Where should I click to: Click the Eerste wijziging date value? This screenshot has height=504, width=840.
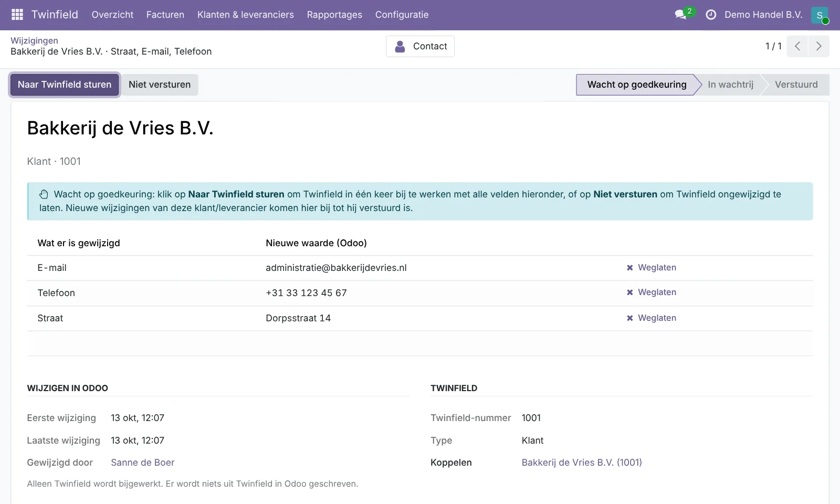[x=138, y=418]
